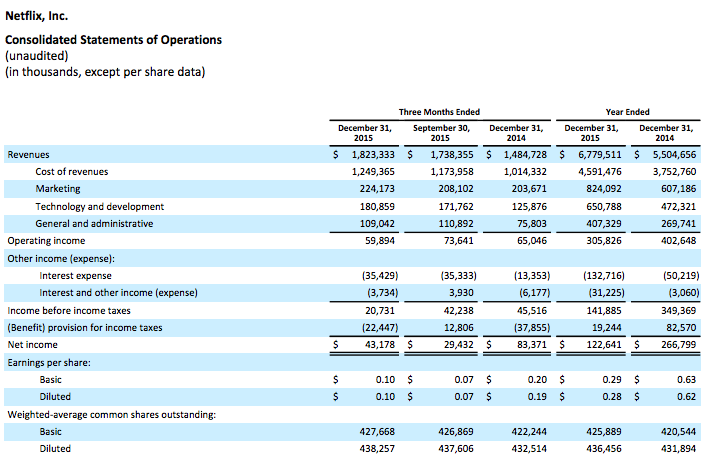
Task: Select operating income value 402,648
Action: coord(678,241)
